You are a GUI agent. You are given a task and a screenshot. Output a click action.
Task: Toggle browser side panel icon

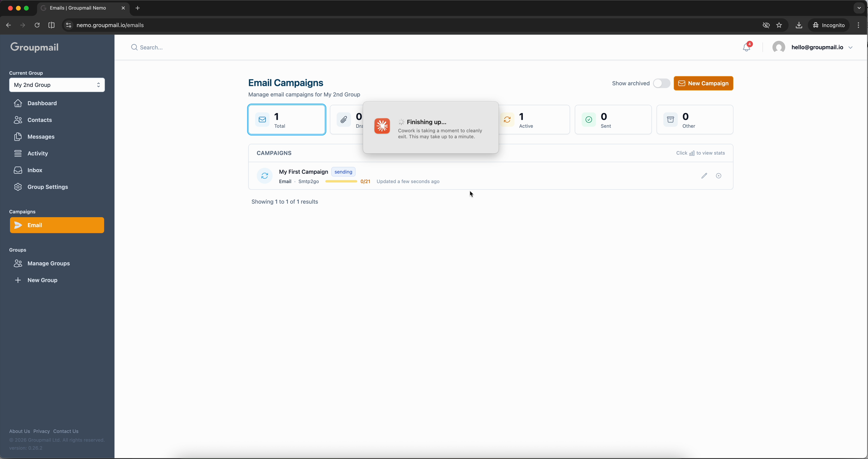pos(51,25)
